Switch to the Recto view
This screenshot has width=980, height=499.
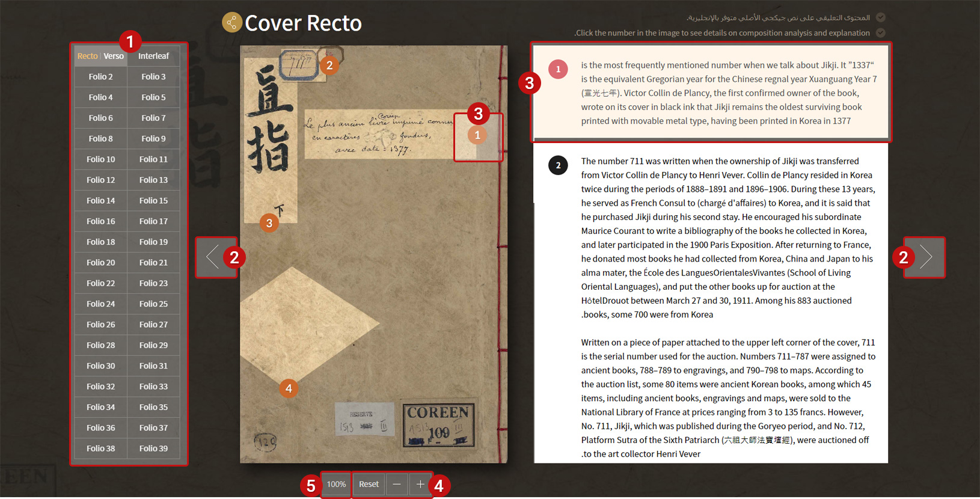point(87,56)
